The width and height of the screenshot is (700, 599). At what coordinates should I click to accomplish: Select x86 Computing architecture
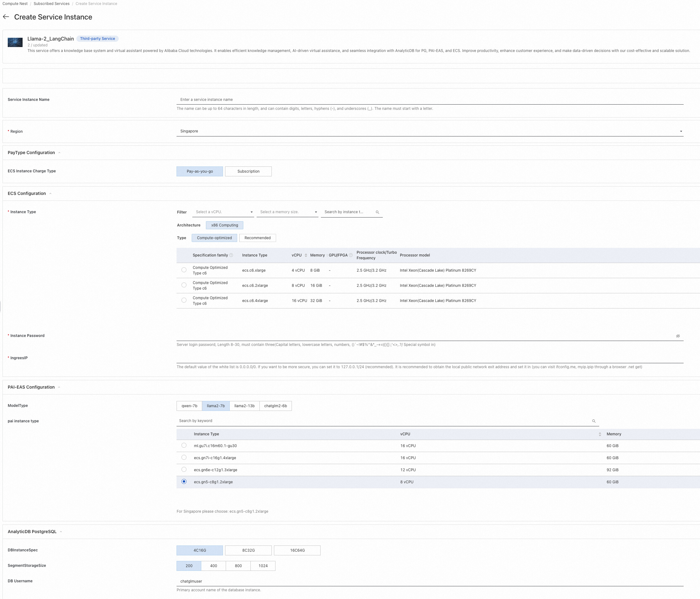(225, 225)
